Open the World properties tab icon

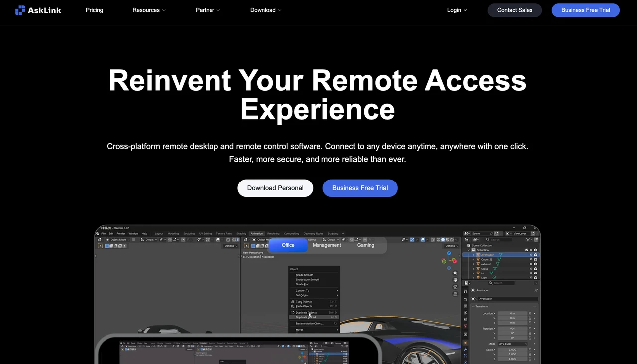coord(466,326)
